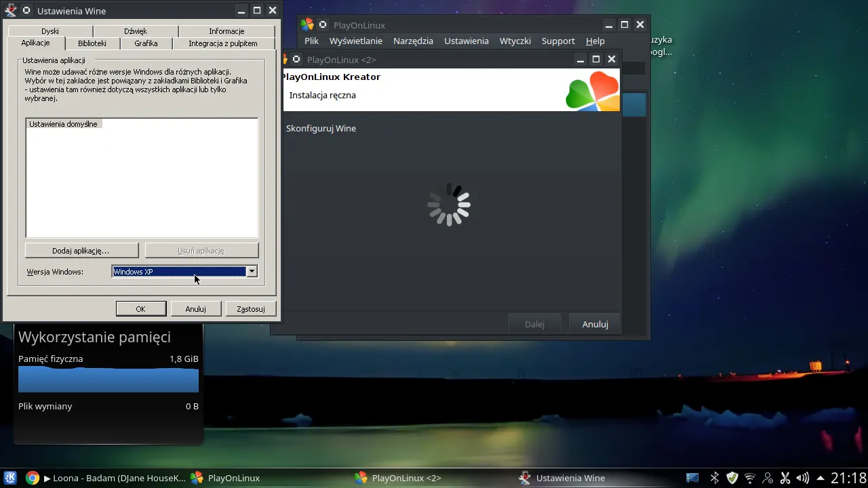
Task: Click the Dalej button in the wizard
Action: (x=535, y=324)
